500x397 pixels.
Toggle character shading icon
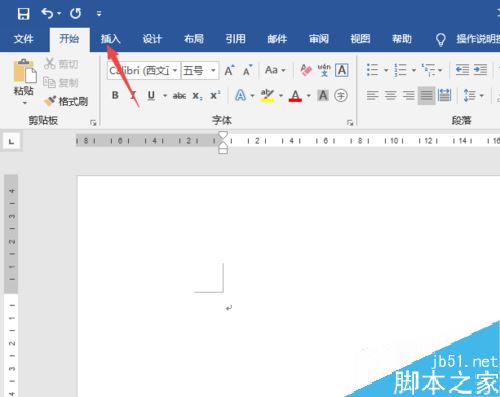click(323, 96)
